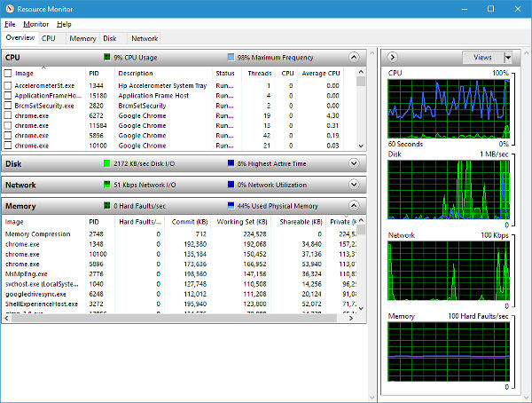The width and height of the screenshot is (532, 403).
Task: Sort CPU list by Threads column
Action: click(x=259, y=73)
